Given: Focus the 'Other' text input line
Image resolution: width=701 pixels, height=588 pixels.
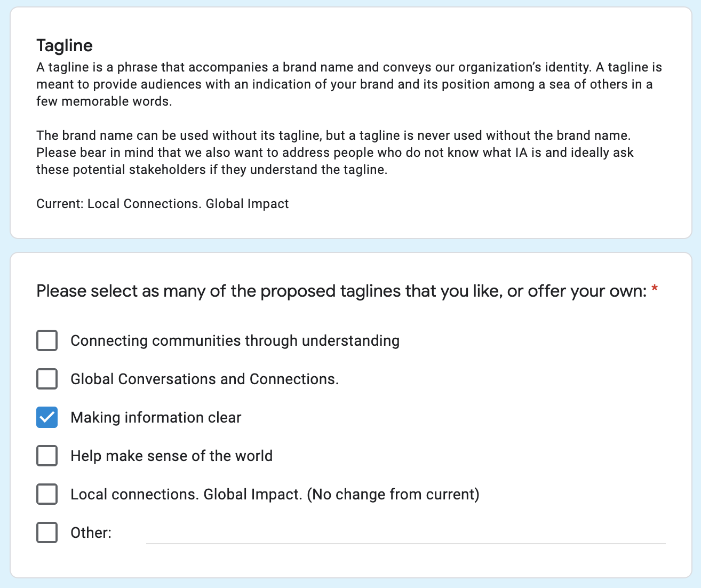Looking at the screenshot, I should (x=405, y=534).
